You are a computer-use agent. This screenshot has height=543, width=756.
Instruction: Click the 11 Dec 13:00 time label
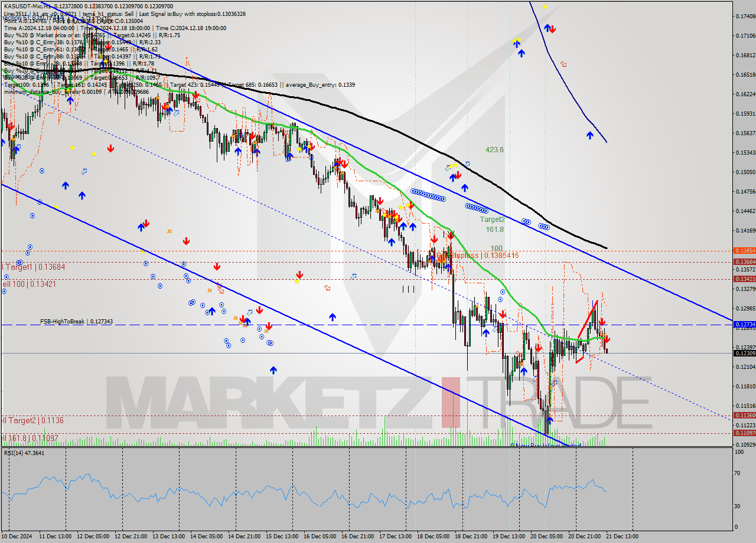tap(54, 537)
